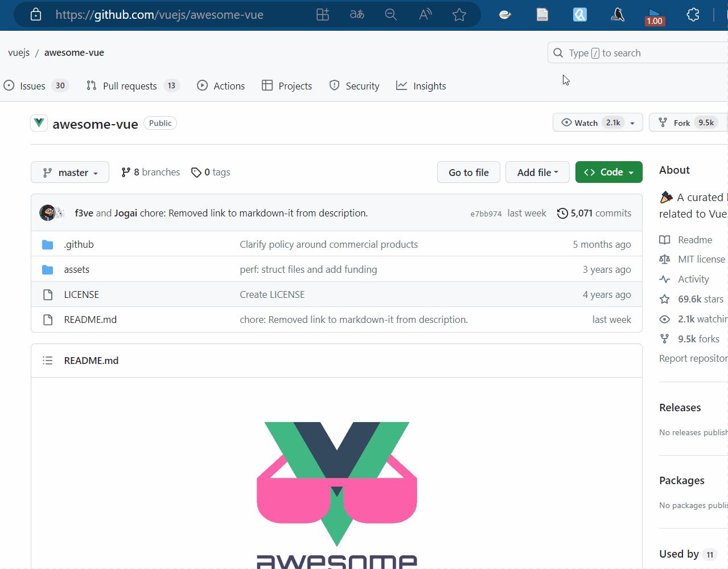Screen dimensions: 728x569
Task: Expand the Add file dropdown
Action: coord(537,173)
